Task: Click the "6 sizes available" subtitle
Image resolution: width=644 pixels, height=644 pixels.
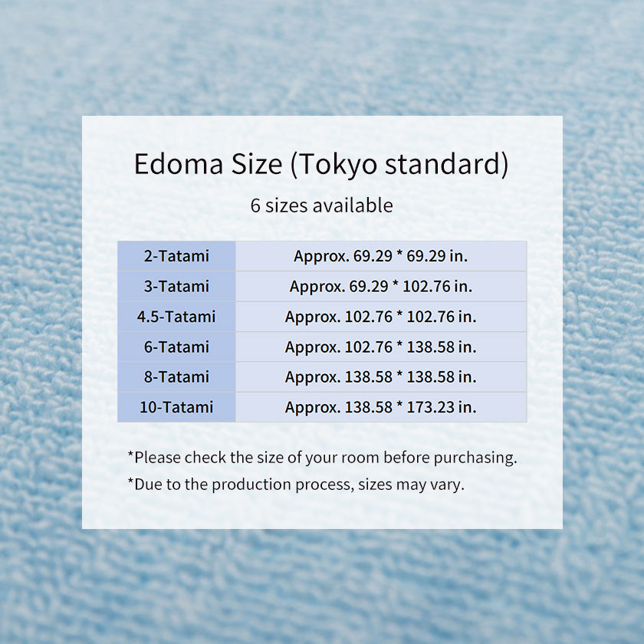Action: 321,205
